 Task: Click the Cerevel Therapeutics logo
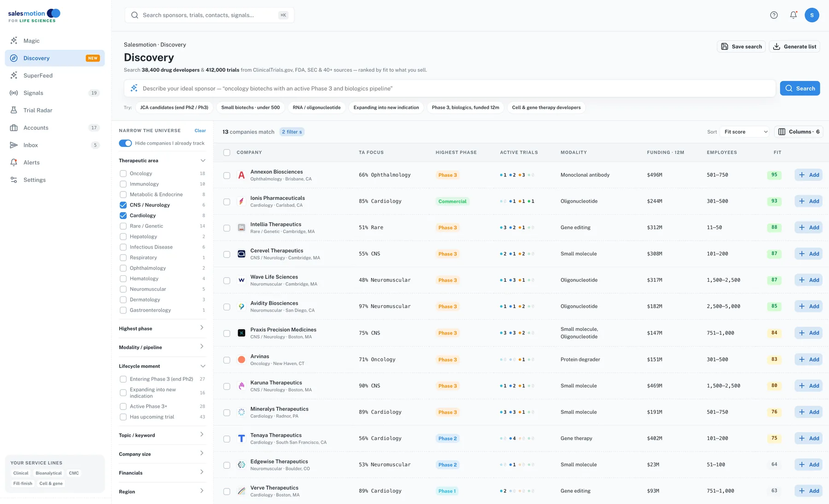pos(241,254)
